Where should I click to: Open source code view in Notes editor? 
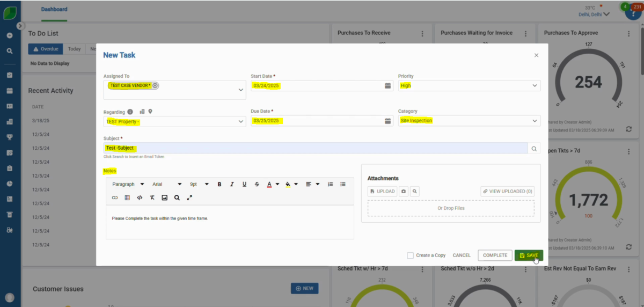pos(140,198)
